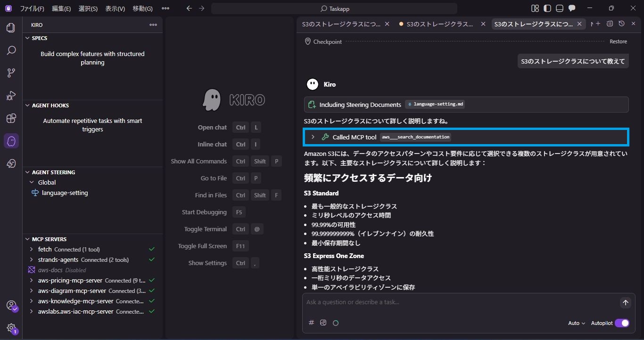Open the Extensions view icon
644x340 pixels.
point(11,118)
